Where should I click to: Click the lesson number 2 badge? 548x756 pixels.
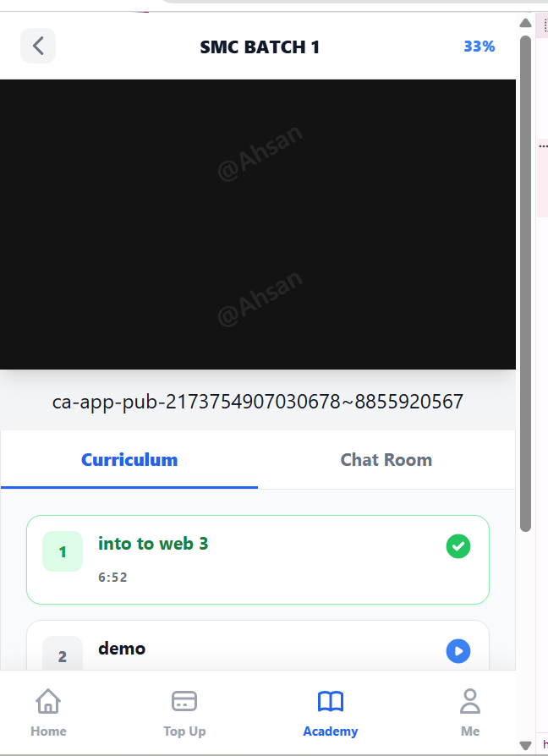[63, 654]
